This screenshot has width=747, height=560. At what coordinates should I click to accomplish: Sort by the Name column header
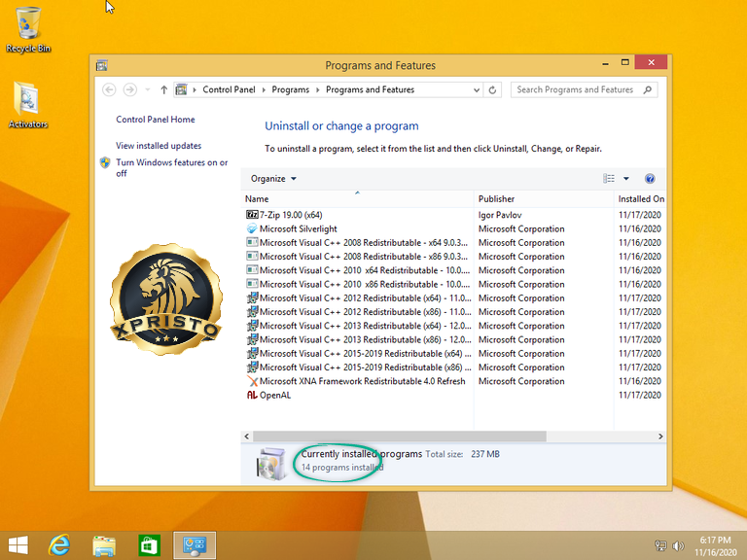coord(357,199)
